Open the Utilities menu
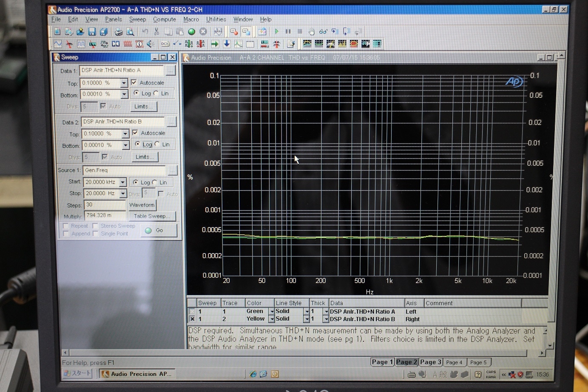588x392 pixels. pyautogui.click(x=216, y=19)
